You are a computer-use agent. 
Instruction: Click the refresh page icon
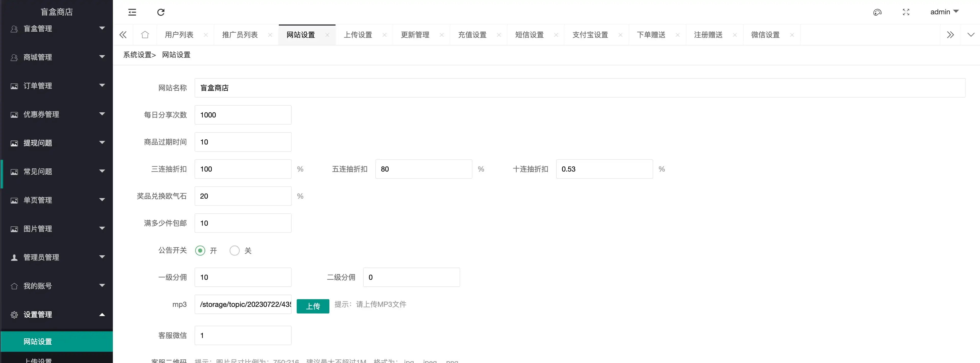click(161, 12)
